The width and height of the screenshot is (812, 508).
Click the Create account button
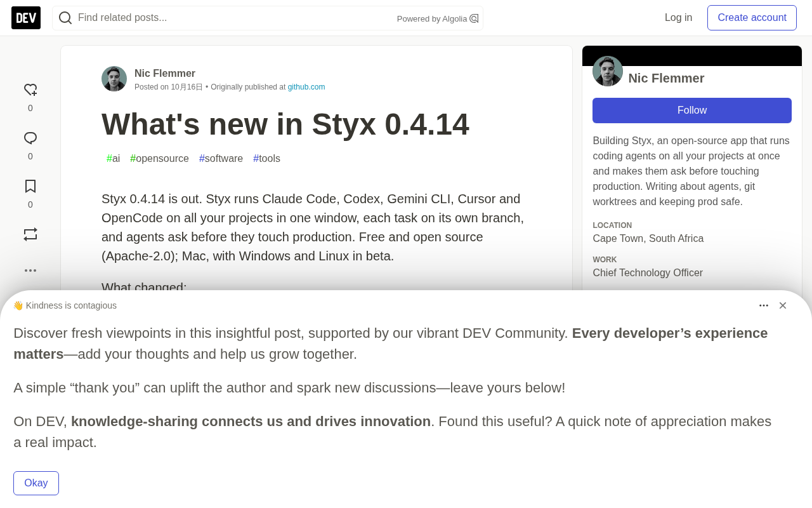[752, 18]
